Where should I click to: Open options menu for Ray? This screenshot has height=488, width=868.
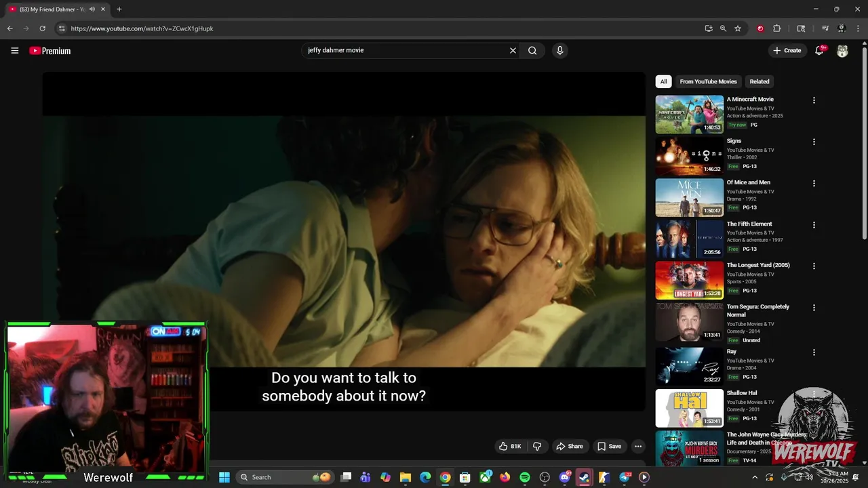tap(814, 352)
